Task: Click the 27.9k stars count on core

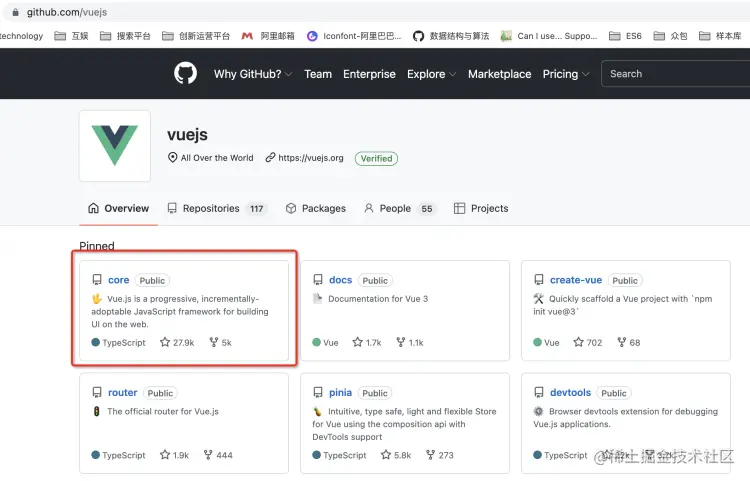Action: 184,342
